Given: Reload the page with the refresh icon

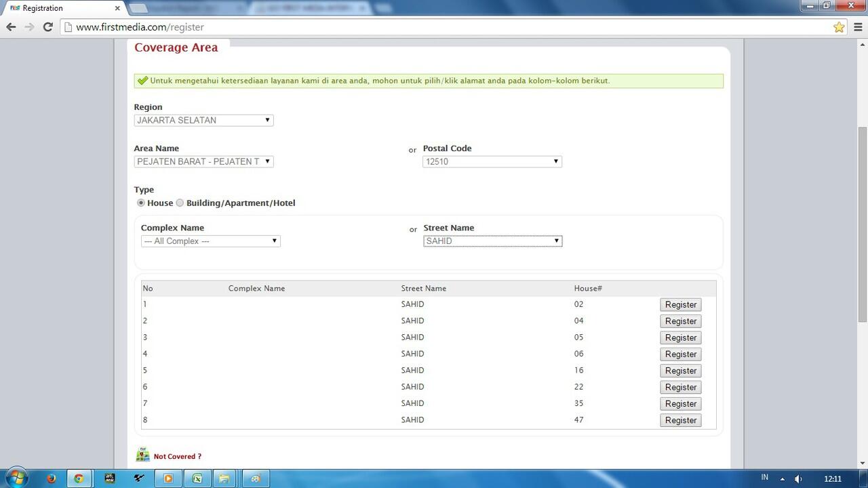Looking at the screenshot, I should (47, 27).
